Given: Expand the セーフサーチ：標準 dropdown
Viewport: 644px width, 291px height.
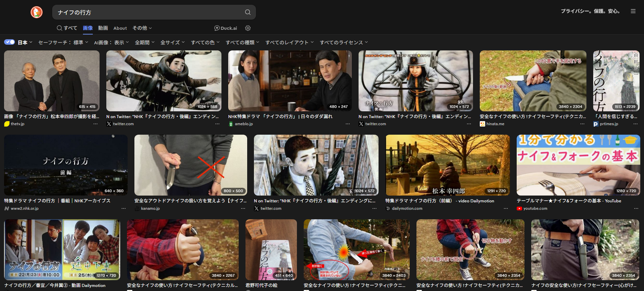Looking at the screenshot, I should coord(63,42).
